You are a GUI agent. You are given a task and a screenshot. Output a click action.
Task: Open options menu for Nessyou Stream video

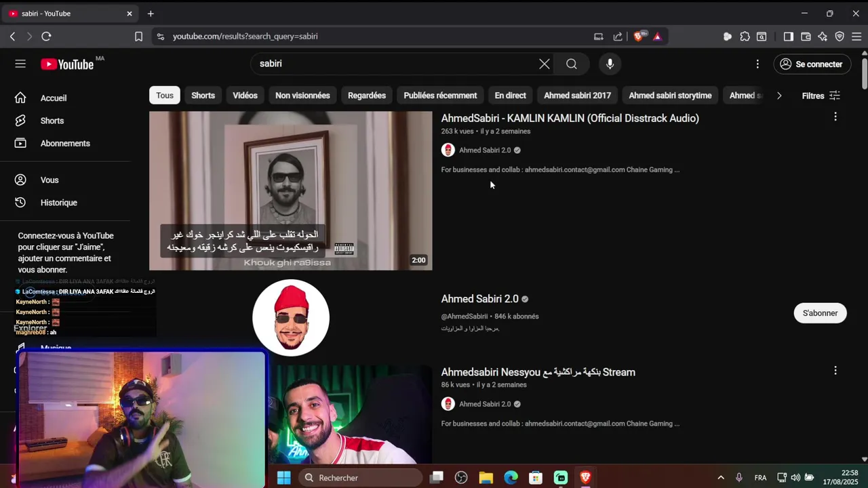tap(835, 371)
